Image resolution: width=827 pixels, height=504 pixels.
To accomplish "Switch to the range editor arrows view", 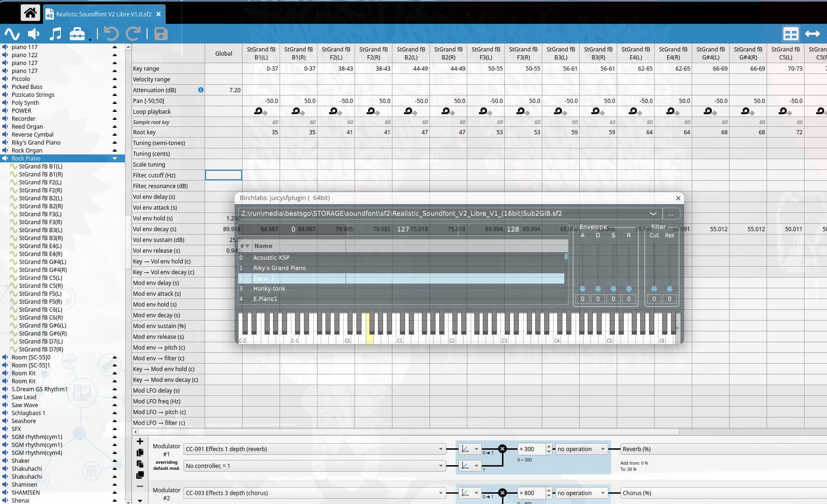I will (x=812, y=34).
